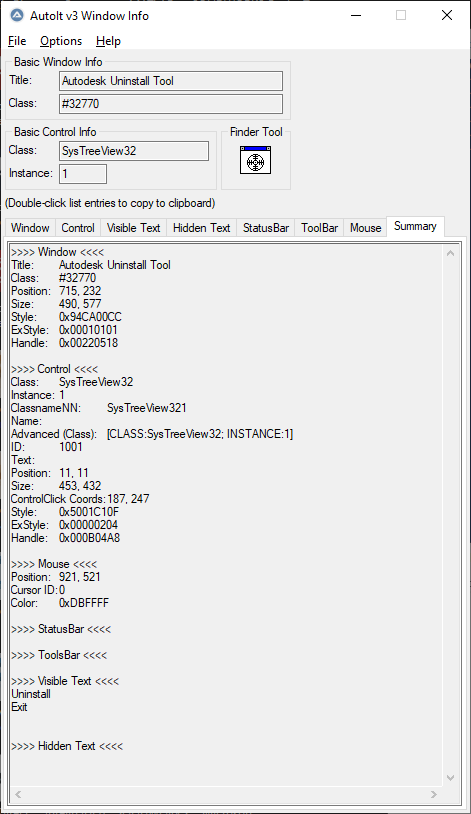Click the window Title field
The height and width of the screenshot is (814, 471).
pyautogui.click(x=171, y=81)
